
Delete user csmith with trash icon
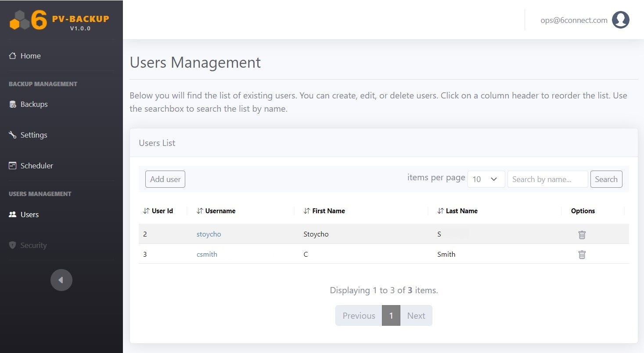tap(582, 255)
